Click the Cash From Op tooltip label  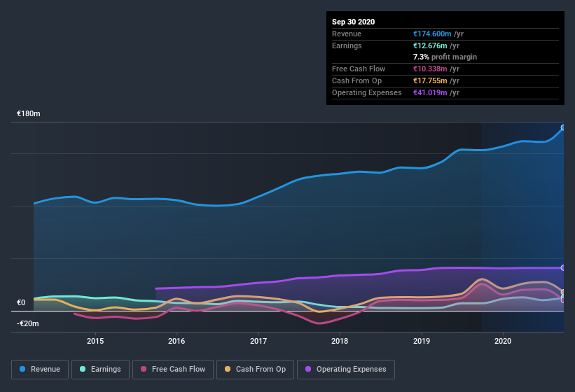[356, 80]
